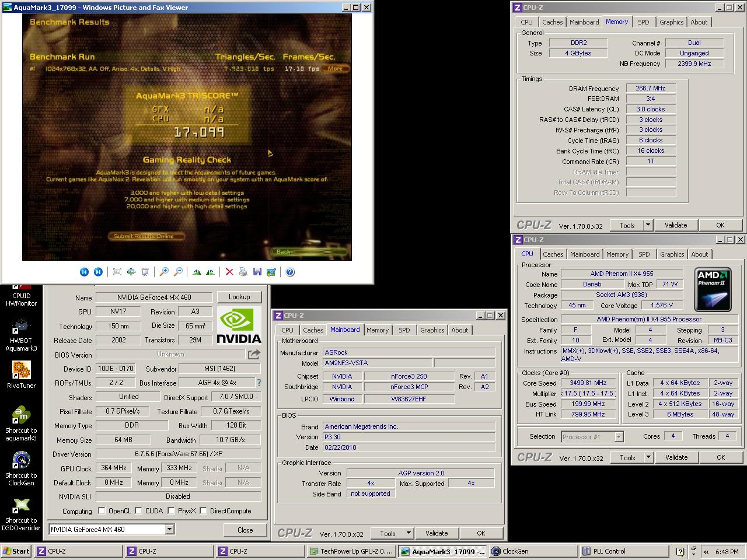747x560 pixels.
Task: Go to next image in Picture Viewer
Action: click(98, 272)
